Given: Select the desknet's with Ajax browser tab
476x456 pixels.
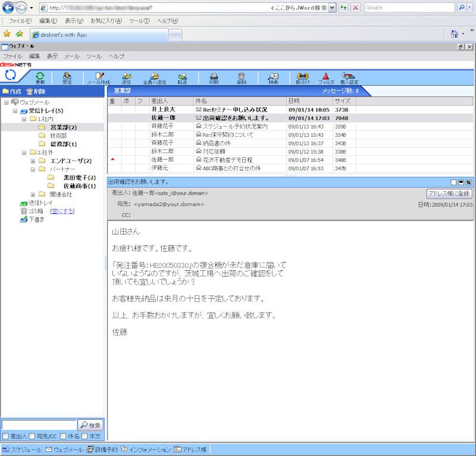Looking at the screenshot, I should tap(99, 35).
